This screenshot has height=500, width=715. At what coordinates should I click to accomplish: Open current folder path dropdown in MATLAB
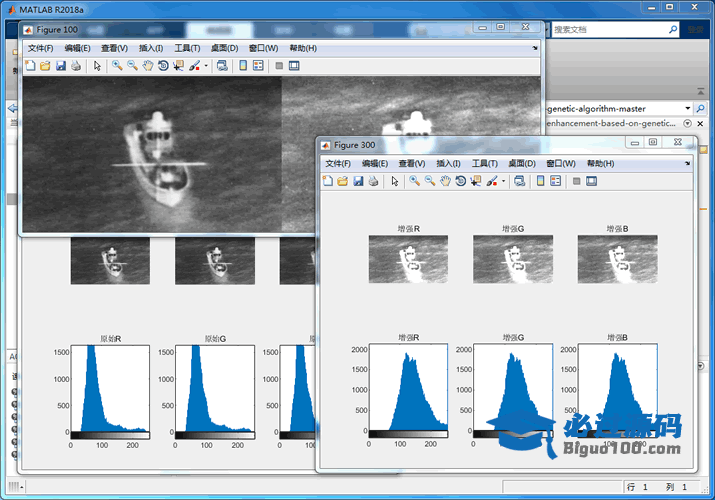click(x=687, y=108)
